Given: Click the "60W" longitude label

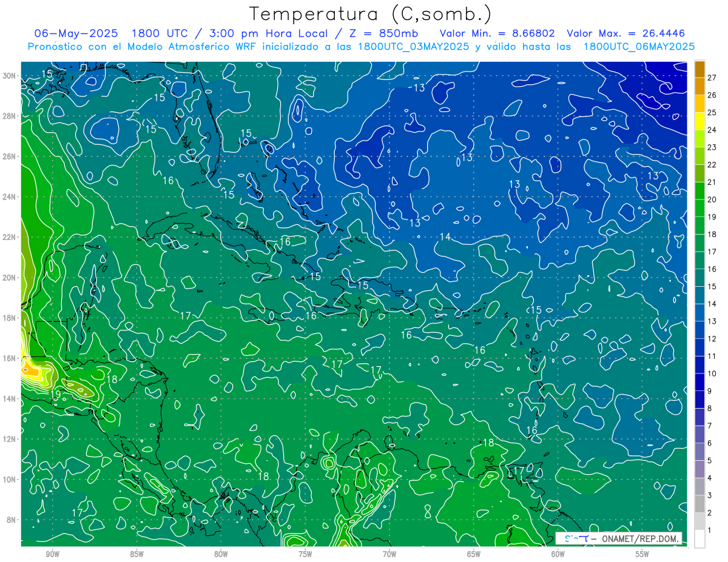Looking at the screenshot, I should coord(558,554).
